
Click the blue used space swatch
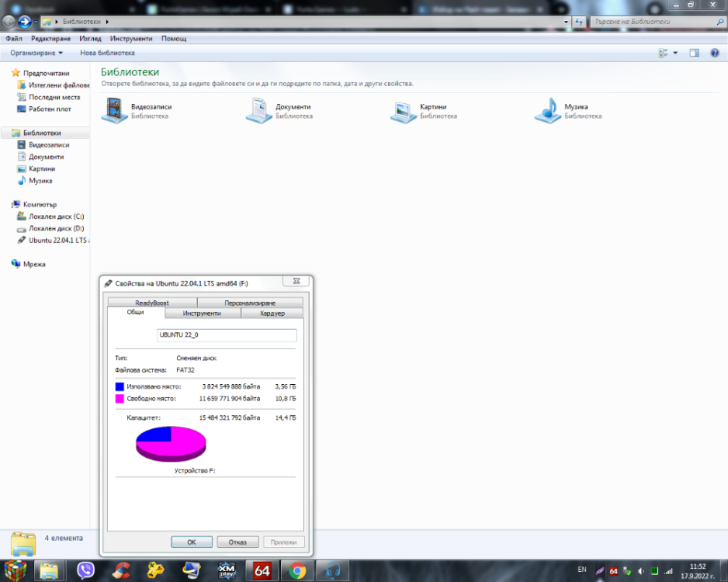tap(120, 386)
